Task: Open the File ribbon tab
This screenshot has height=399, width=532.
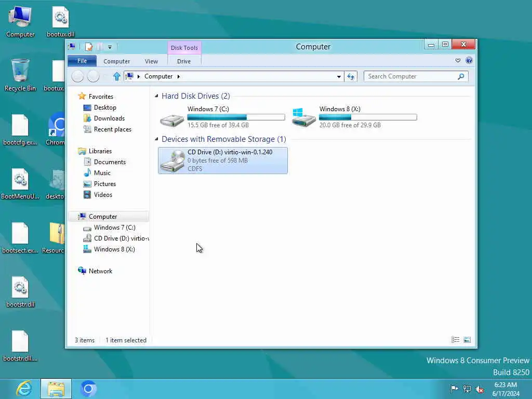Action: click(x=82, y=61)
